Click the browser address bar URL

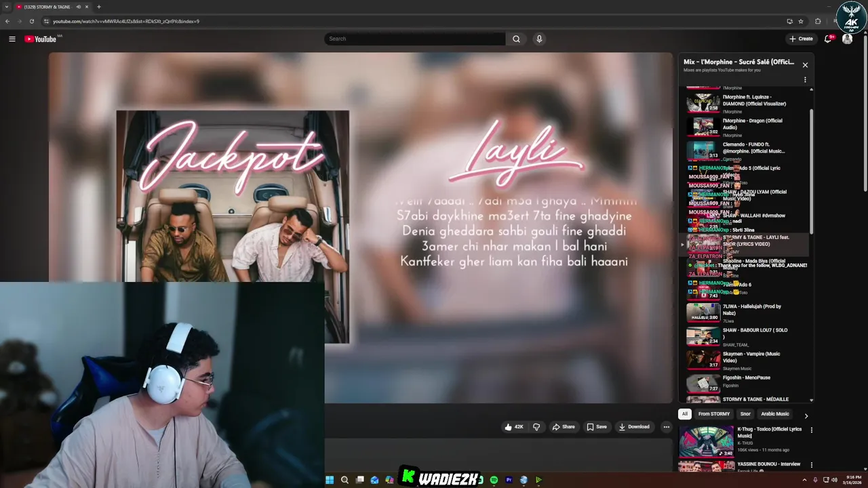click(126, 21)
